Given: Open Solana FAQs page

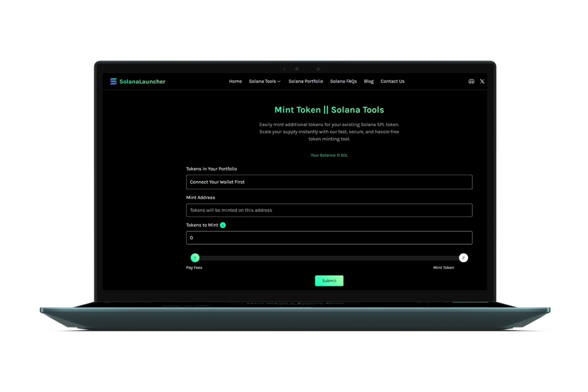Looking at the screenshot, I should coord(343,81).
